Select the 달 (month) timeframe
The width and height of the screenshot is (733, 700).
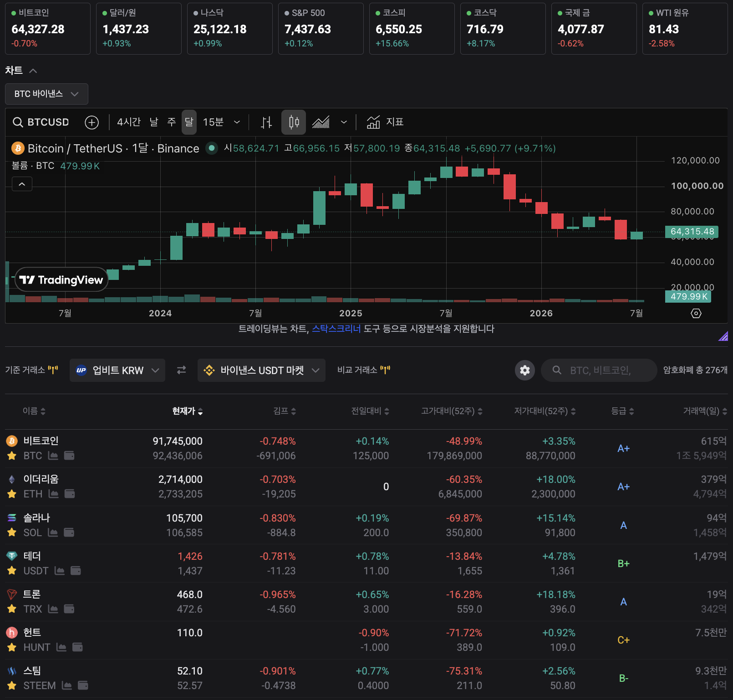(x=189, y=122)
